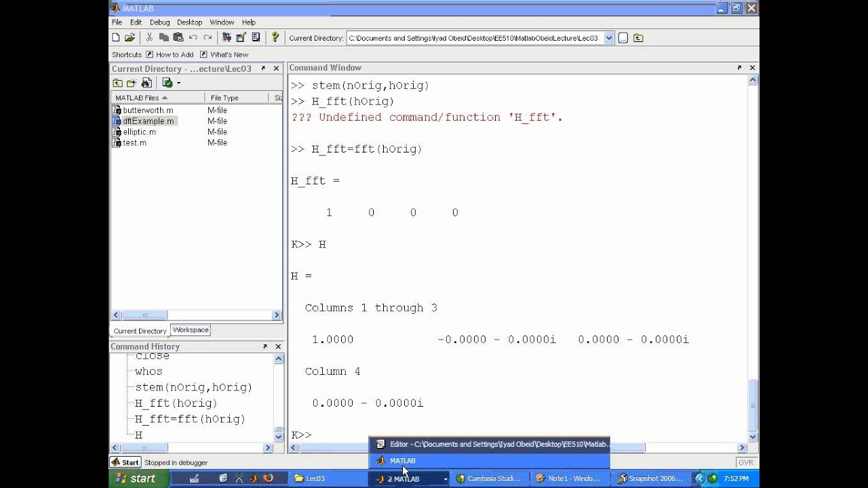Open the Help menu
This screenshot has height=488, width=868.
(x=249, y=22)
